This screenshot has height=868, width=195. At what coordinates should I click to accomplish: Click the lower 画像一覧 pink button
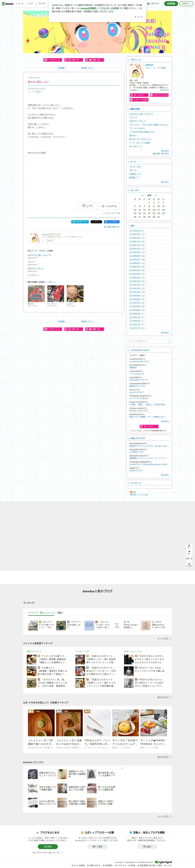94,329
